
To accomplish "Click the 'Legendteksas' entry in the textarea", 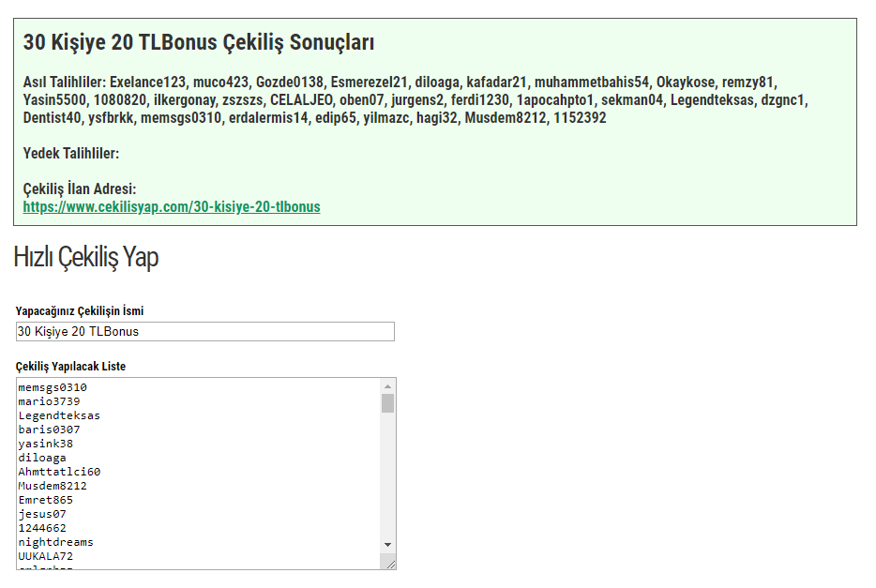I will coord(59,415).
